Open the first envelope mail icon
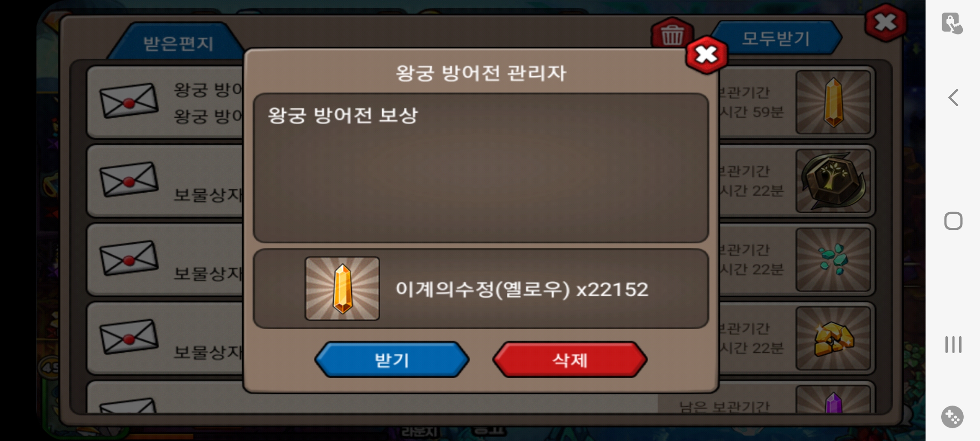Image resolution: width=980 pixels, height=441 pixels. click(x=129, y=101)
